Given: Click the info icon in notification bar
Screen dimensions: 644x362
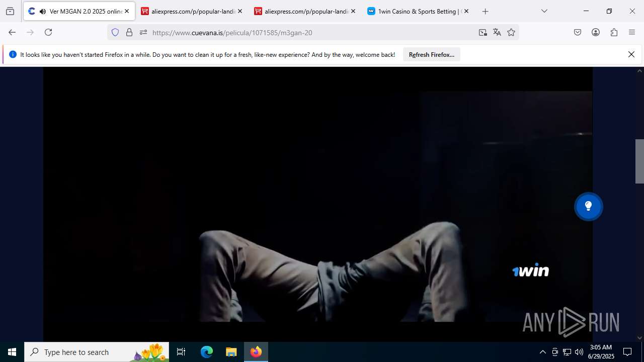Looking at the screenshot, I should pos(13,54).
